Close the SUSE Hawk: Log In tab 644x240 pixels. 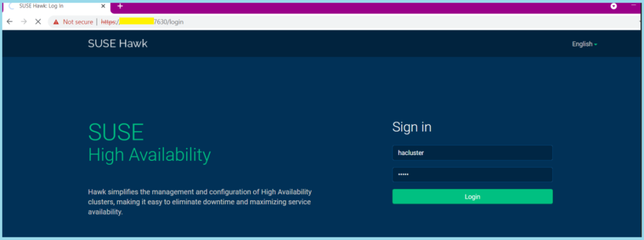point(103,6)
